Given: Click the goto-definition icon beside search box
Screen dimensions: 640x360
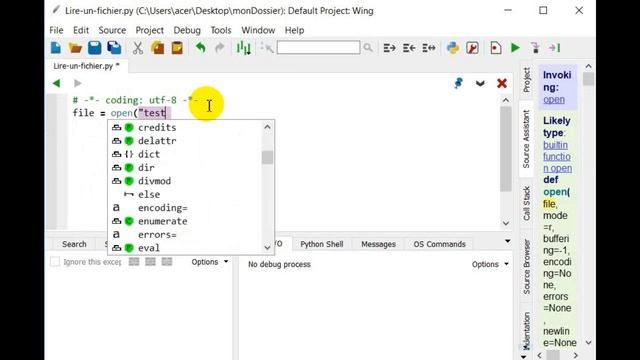Looking at the screenshot, I should [x=267, y=48].
